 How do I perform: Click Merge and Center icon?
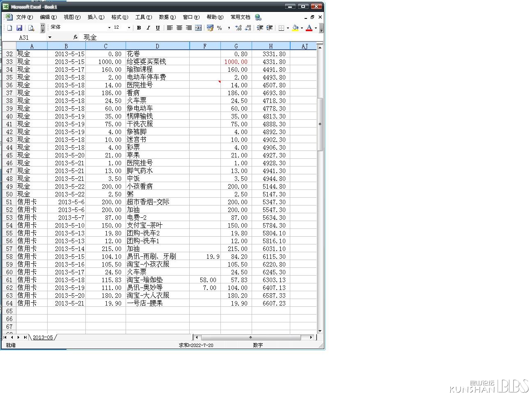198,28
